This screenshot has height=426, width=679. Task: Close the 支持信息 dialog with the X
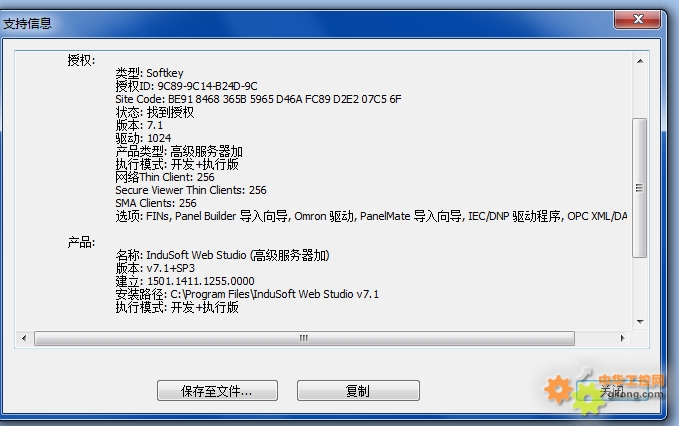[637, 19]
